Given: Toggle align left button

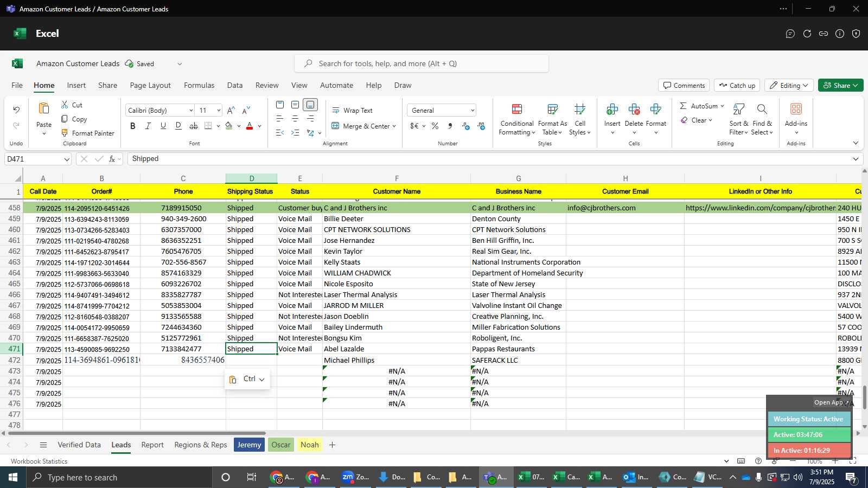Looking at the screenshot, I should point(280,118).
